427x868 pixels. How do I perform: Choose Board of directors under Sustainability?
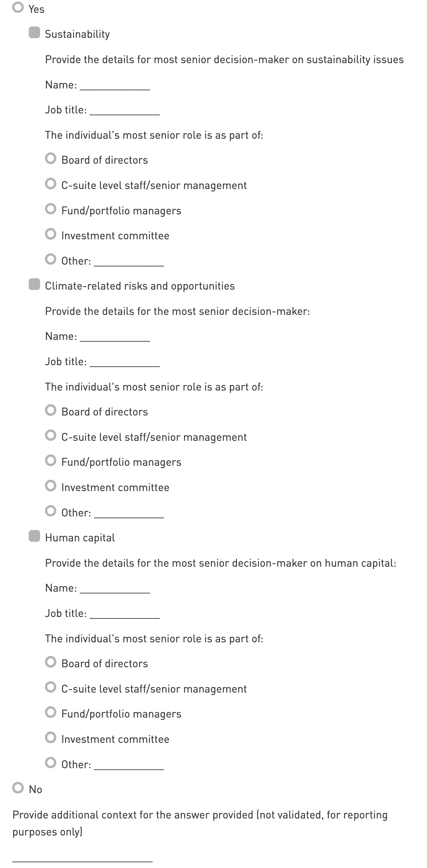[51, 158]
